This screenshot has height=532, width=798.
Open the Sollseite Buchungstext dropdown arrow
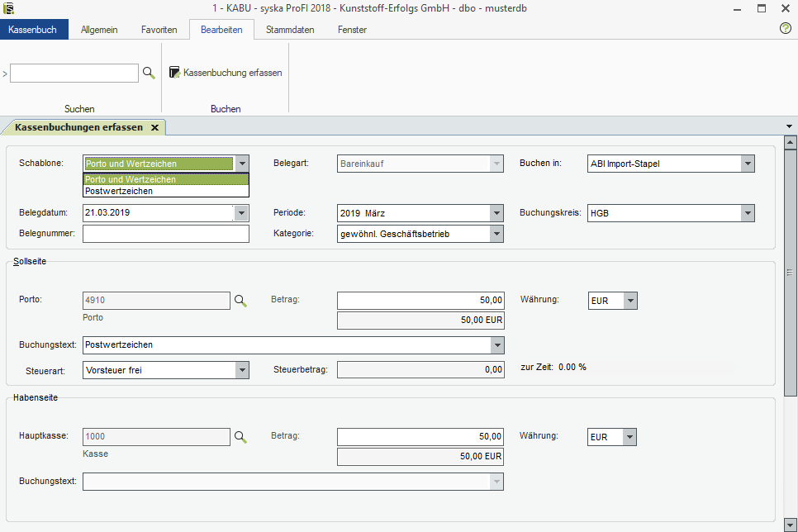[496, 345]
